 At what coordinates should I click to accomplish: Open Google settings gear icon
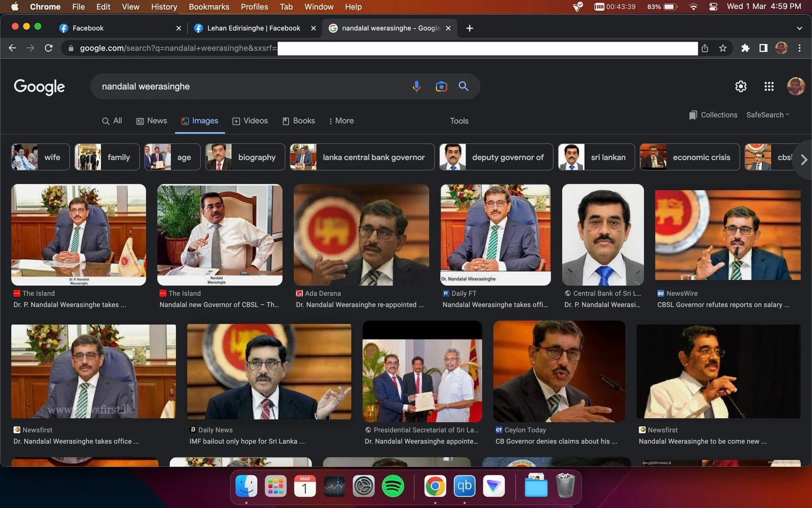741,86
